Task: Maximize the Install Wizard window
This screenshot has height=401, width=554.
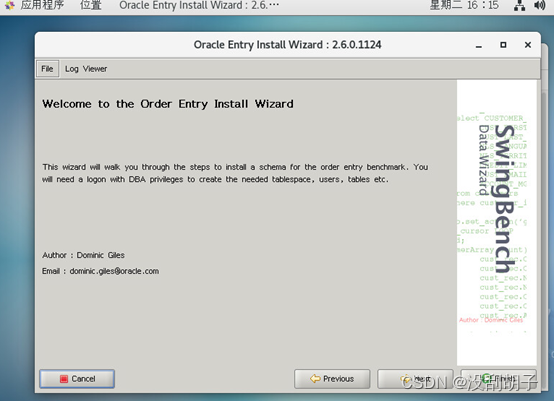Action: (x=503, y=45)
